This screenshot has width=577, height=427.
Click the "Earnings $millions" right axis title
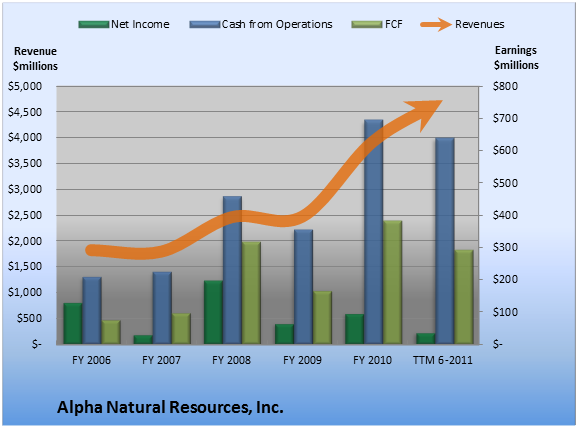point(516,58)
